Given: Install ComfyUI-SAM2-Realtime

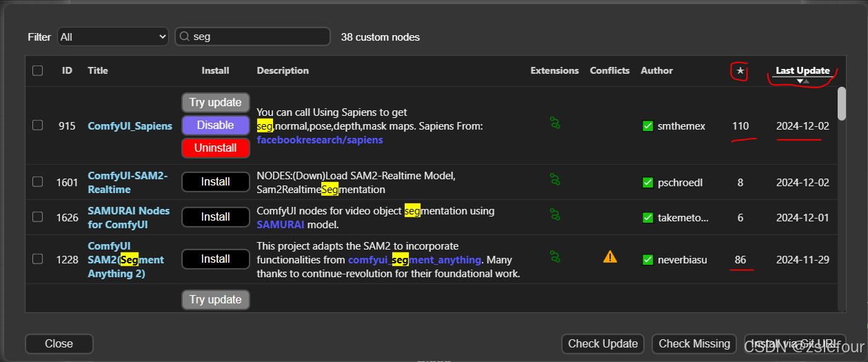Looking at the screenshot, I should [x=216, y=181].
